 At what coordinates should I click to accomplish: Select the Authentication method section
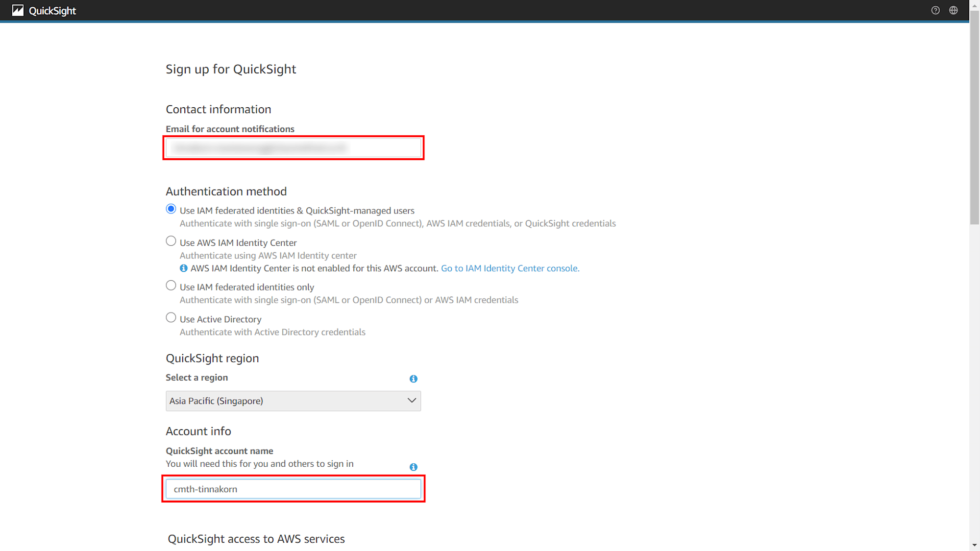(x=226, y=192)
